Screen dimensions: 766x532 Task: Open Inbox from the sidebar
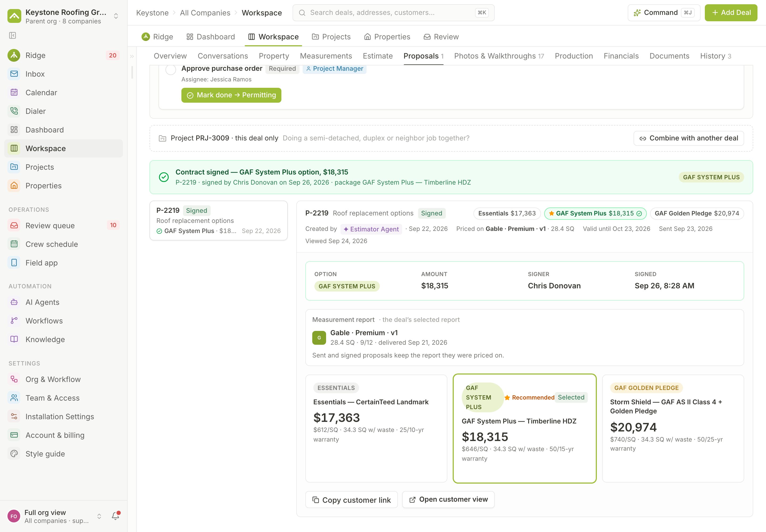click(63, 74)
